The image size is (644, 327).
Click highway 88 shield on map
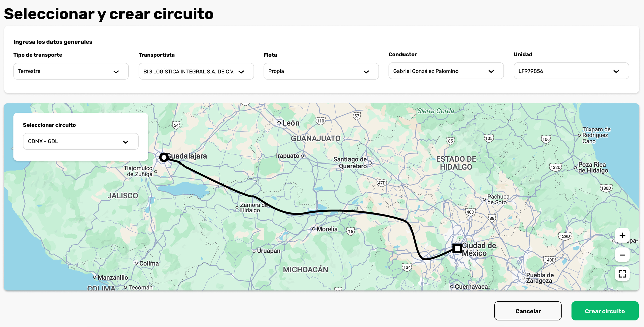[492, 218]
